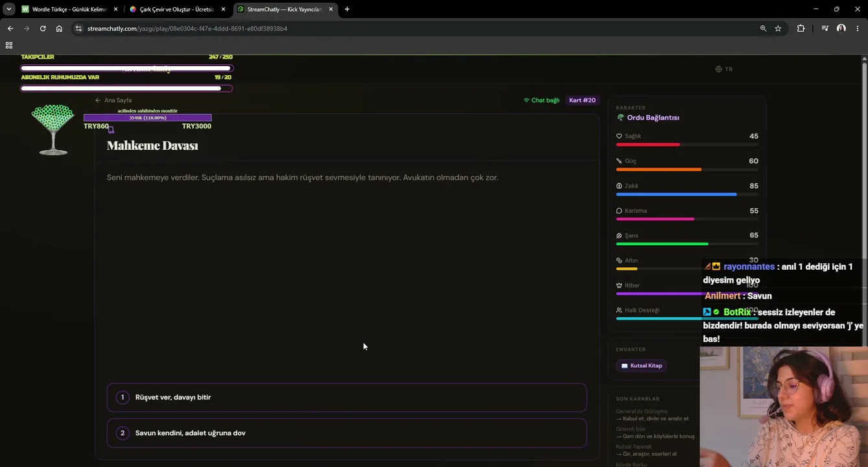Click the pink Karizma stat bar
Viewport: 868px width, 467px height.
[x=687, y=219]
